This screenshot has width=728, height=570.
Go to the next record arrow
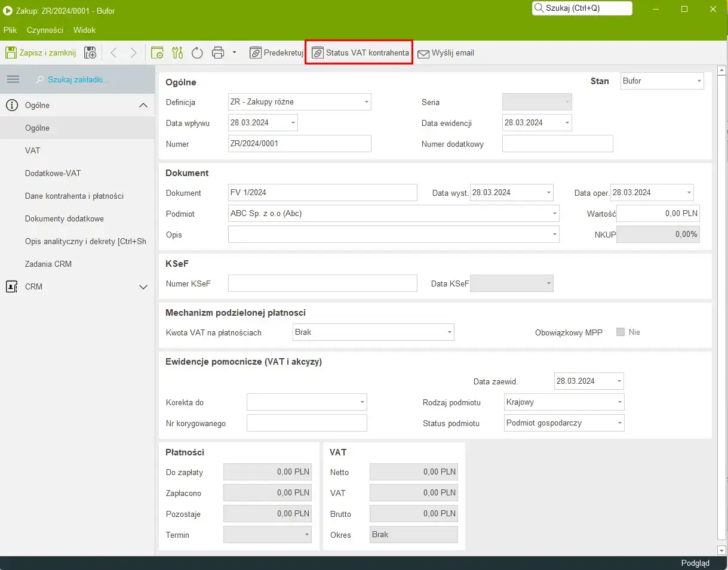133,53
